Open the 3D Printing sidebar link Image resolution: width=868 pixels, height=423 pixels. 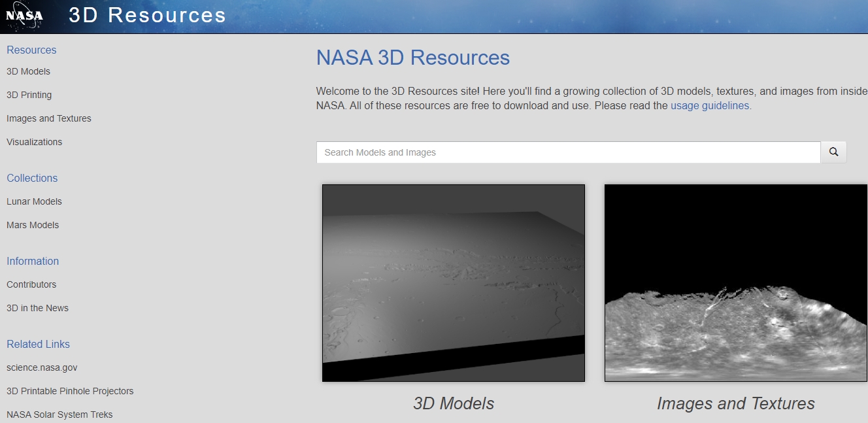click(29, 95)
